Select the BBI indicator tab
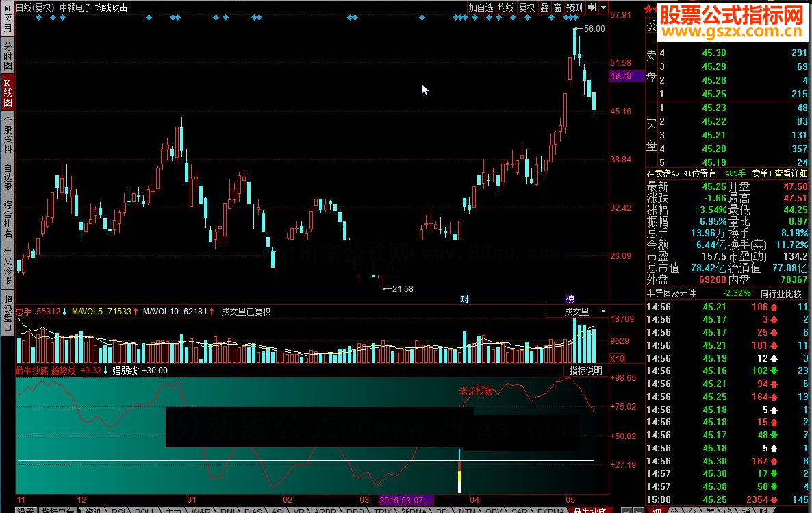 (x=443, y=510)
